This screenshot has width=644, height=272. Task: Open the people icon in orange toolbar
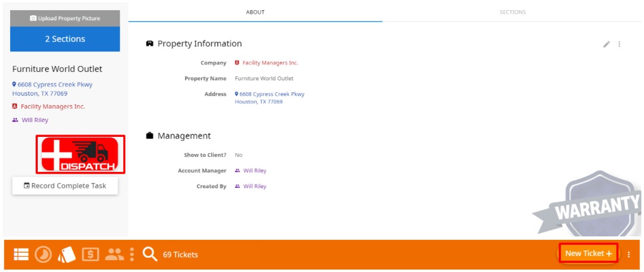115,254
